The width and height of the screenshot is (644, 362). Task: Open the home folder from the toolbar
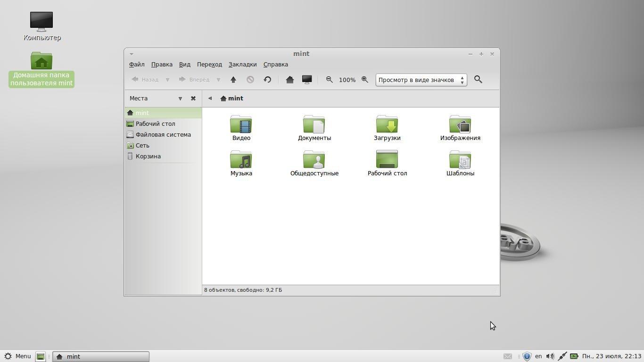(x=290, y=80)
